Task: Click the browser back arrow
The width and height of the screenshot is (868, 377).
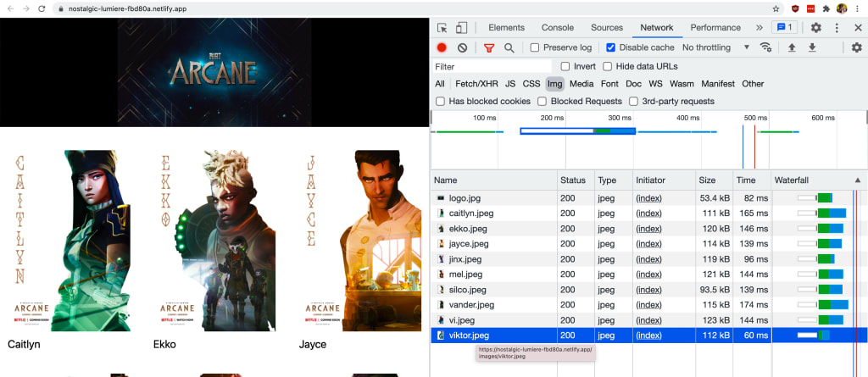Action: point(10,8)
